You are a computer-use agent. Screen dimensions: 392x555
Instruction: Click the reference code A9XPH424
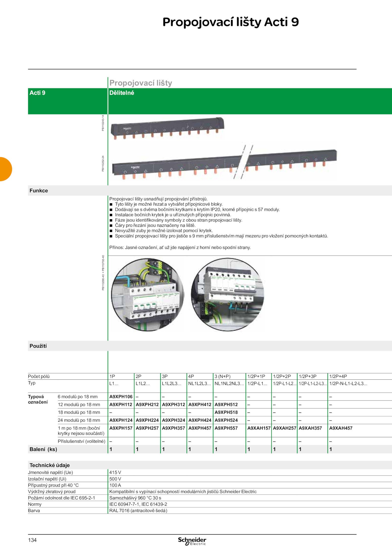200,420
